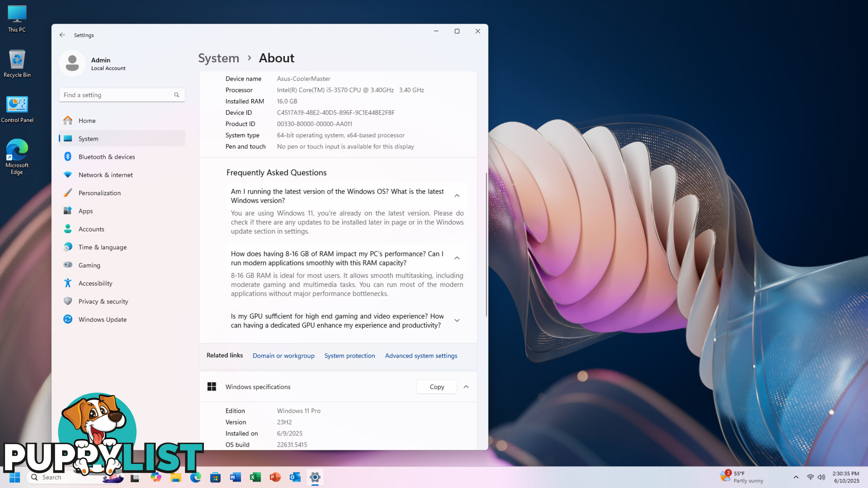Screen dimensions: 868x488
Task: Collapse the latest Windows version FAQ answer
Action: (457, 196)
